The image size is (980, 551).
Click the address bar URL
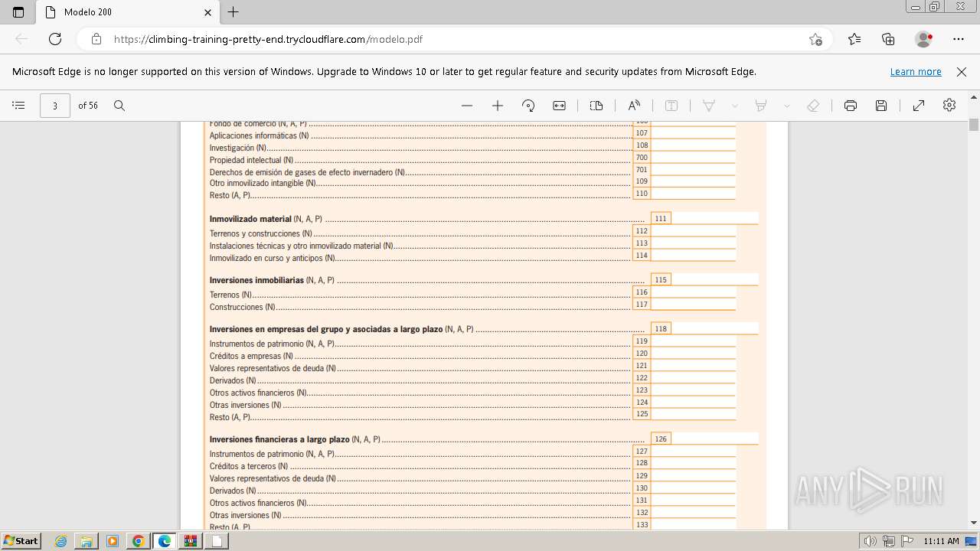click(x=268, y=39)
